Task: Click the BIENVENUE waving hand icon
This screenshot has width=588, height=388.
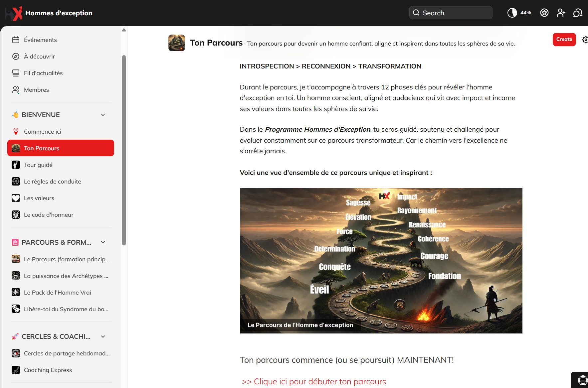Action: coord(15,115)
